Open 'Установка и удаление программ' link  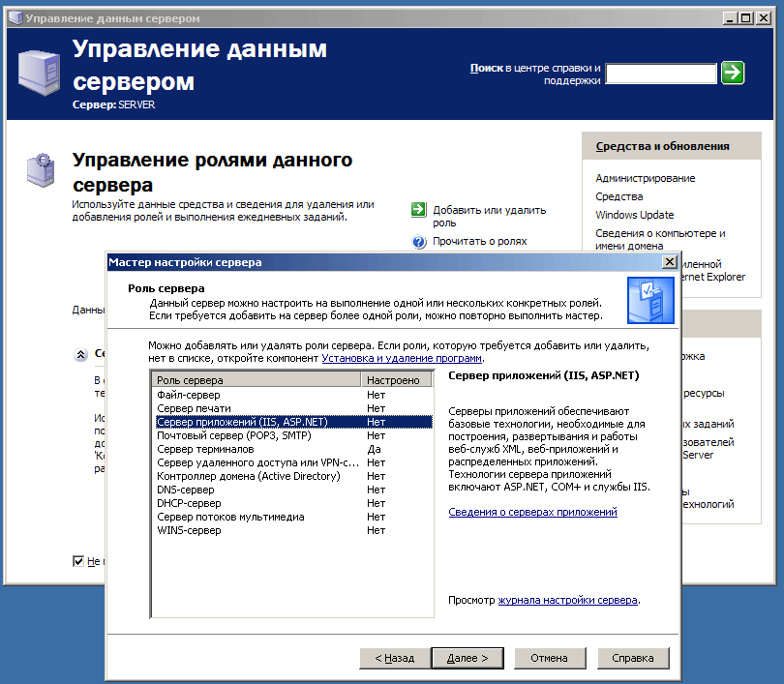[402, 358]
